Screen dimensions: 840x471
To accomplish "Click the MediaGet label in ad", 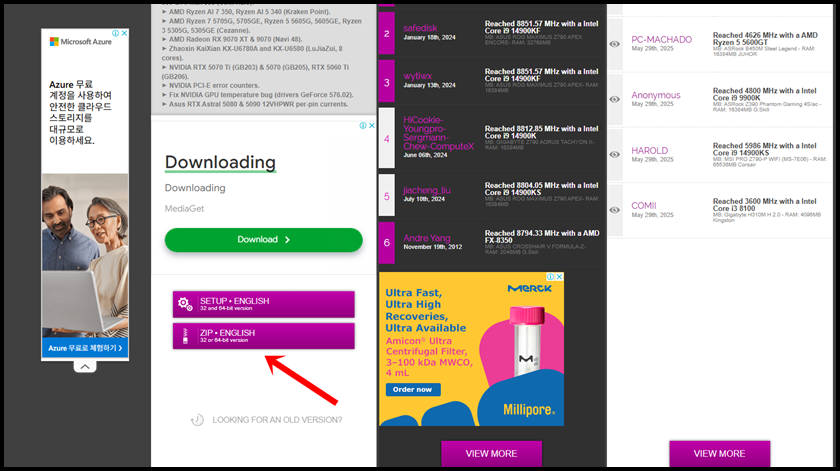I will (x=184, y=208).
